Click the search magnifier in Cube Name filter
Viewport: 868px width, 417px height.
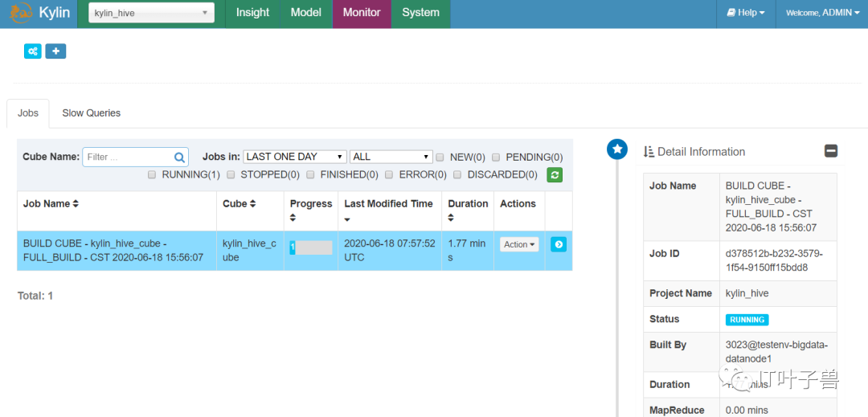click(x=179, y=157)
